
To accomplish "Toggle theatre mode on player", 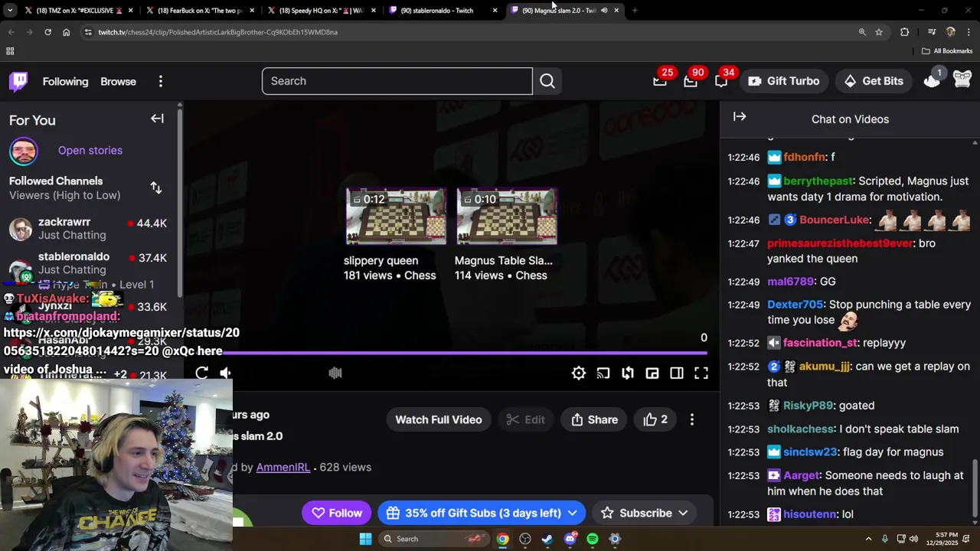I will click(677, 373).
